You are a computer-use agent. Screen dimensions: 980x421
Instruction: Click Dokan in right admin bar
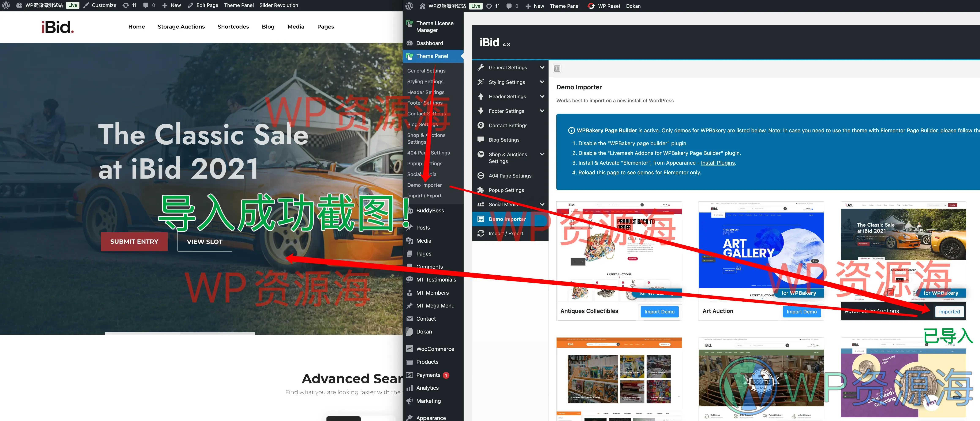click(633, 6)
